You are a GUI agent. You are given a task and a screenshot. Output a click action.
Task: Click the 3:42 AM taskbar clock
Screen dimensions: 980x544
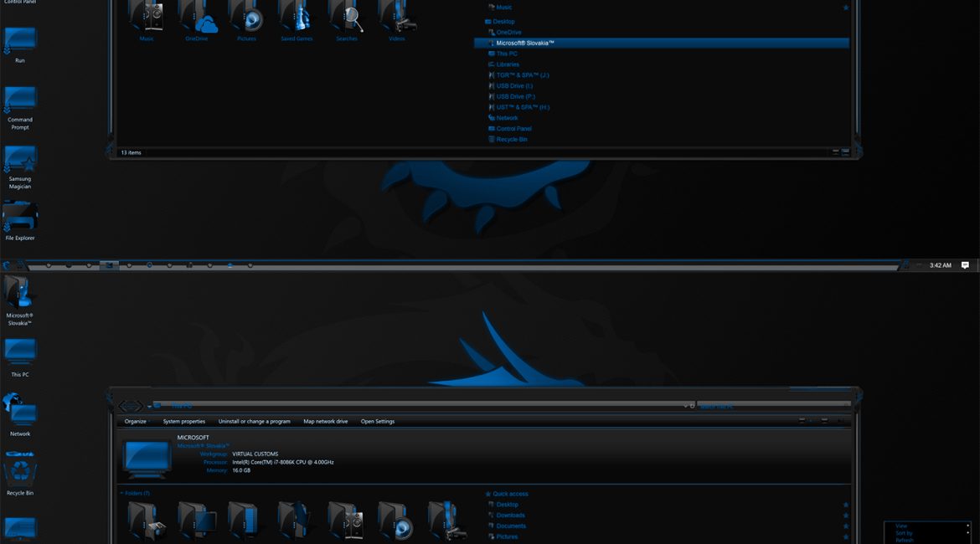(x=940, y=265)
